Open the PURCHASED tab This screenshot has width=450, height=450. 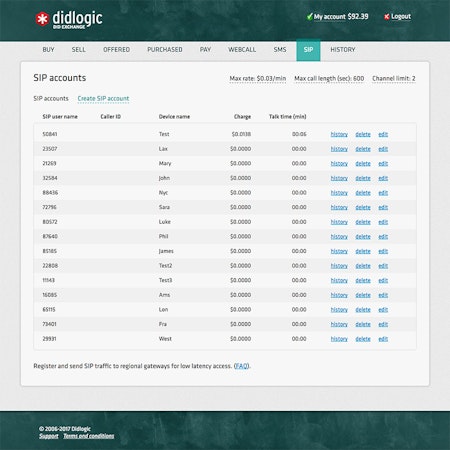pyautogui.click(x=165, y=50)
